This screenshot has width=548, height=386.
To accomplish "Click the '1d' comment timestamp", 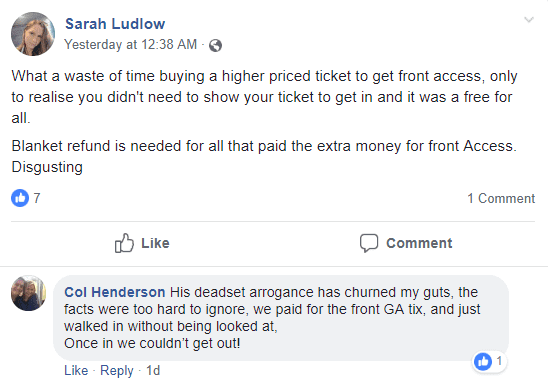I will pyautogui.click(x=153, y=370).
